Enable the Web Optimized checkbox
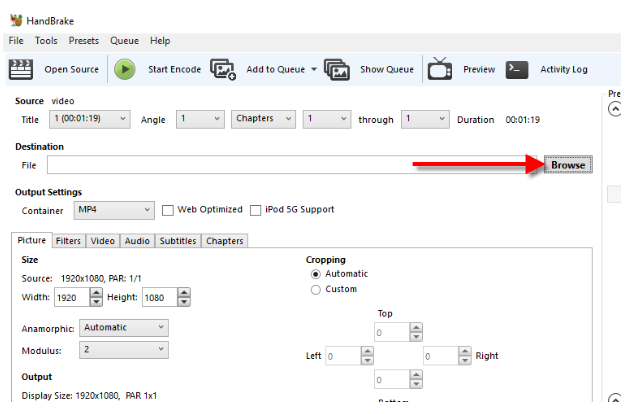Image resolution: width=628 pixels, height=414 pixels. click(x=168, y=210)
